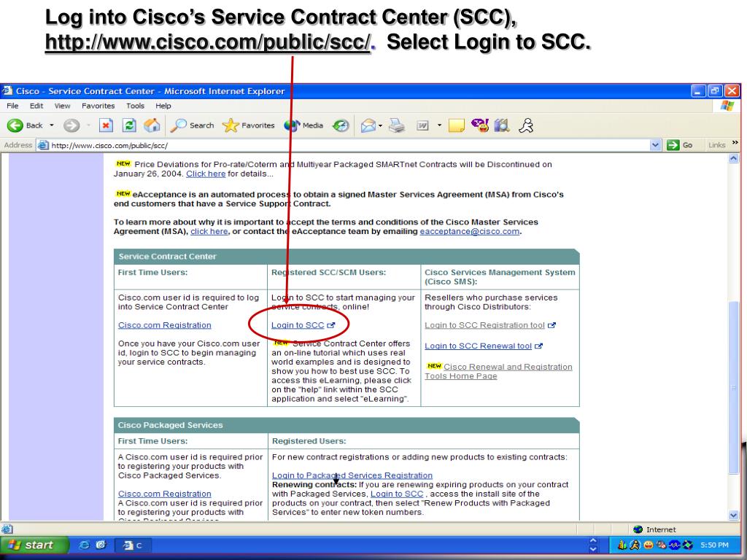747x560 pixels.
Task: Open the SCC section's Cisco.com Registration link
Action: coord(164,325)
